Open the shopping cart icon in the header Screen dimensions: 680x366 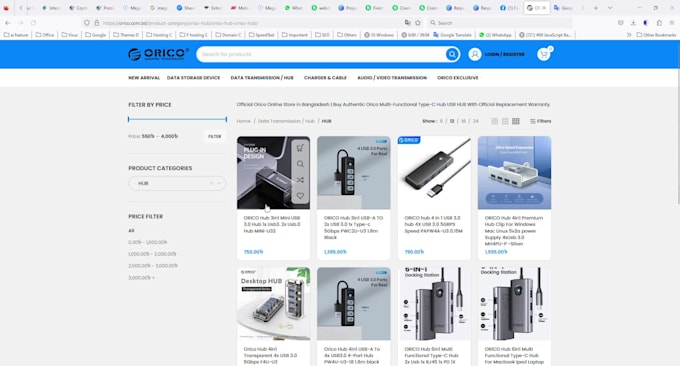pos(543,54)
